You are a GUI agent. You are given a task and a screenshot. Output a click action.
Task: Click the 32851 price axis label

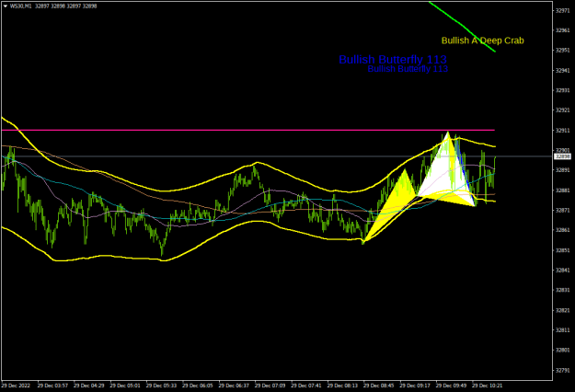coord(562,250)
